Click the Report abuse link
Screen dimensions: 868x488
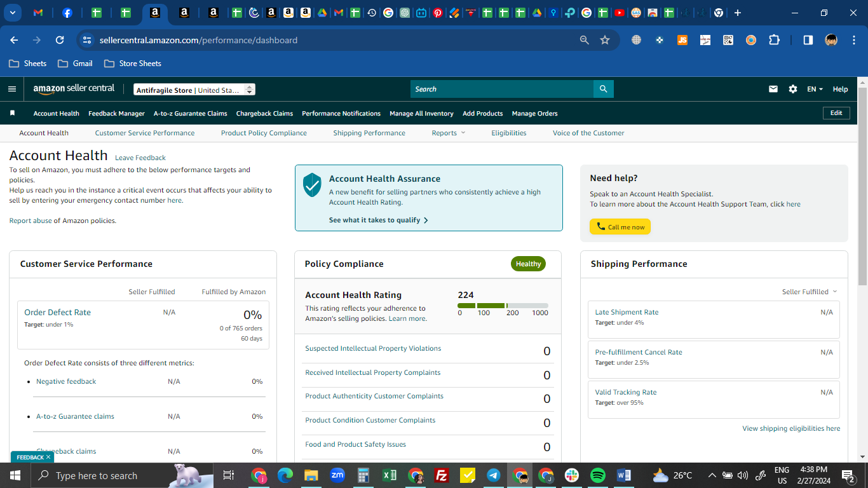tap(31, 220)
